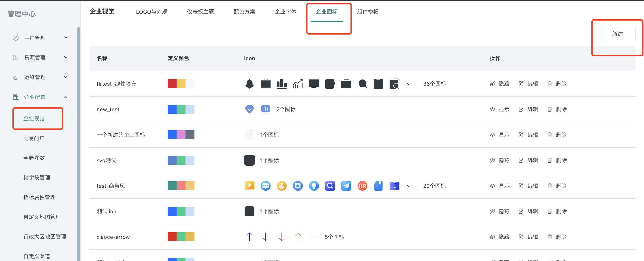The height and width of the screenshot is (261, 644).
Task: Open 全局参数 in the sidebar
Action: pyautogui.click(x=34, y=158)
